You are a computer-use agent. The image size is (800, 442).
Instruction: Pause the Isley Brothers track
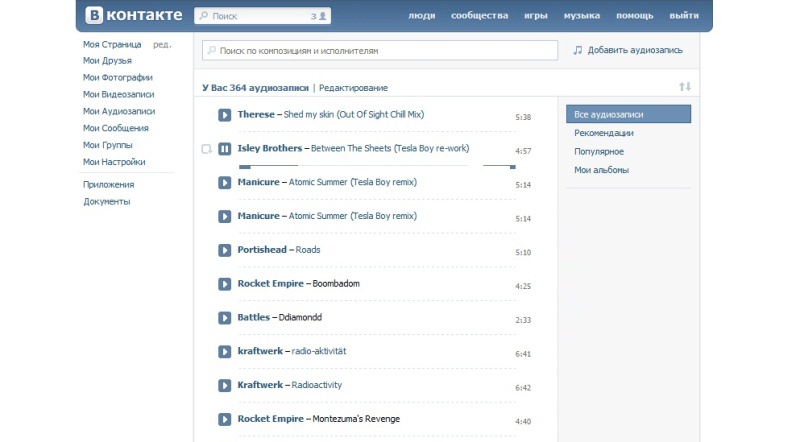coord(224,149)
